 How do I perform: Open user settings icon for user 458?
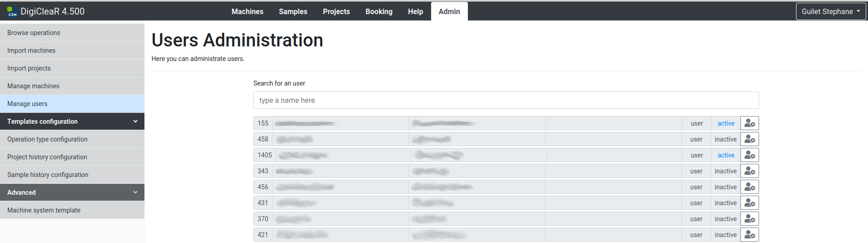point(750,139)
